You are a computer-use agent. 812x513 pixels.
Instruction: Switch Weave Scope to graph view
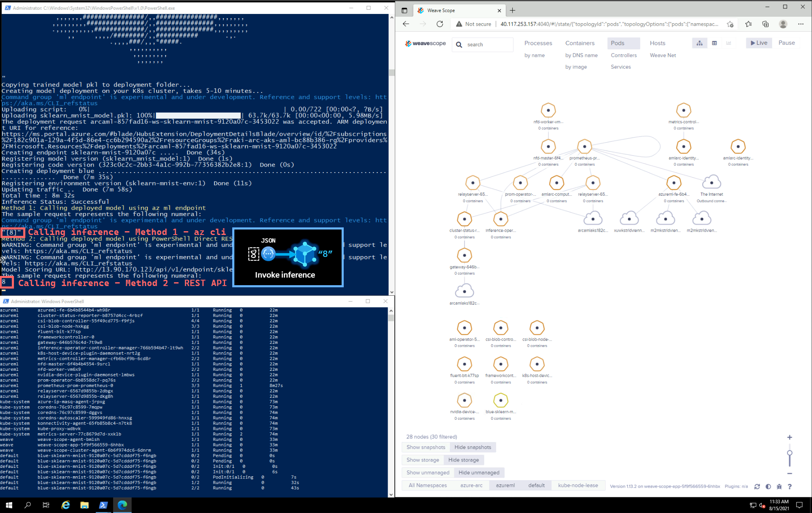pos(700,43)
